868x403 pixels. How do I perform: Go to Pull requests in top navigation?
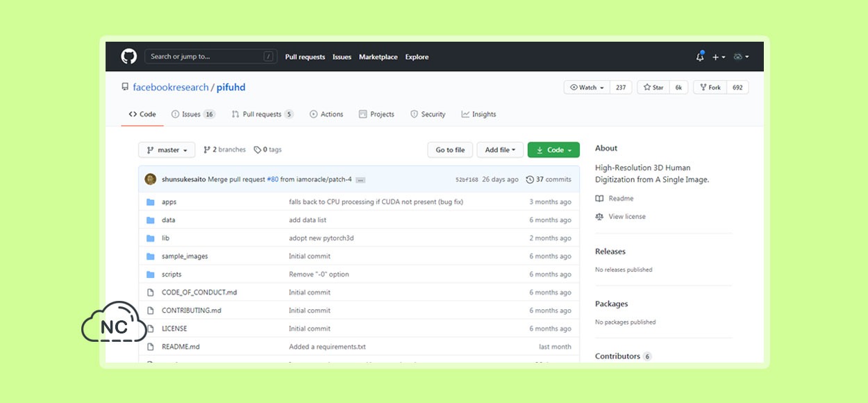click(x=305, y=57)
